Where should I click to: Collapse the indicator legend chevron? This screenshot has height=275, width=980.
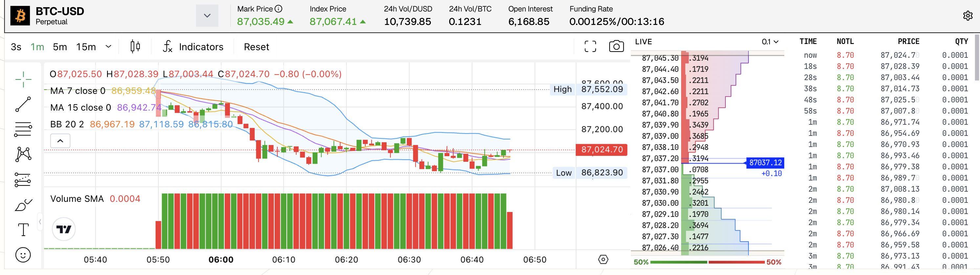coord(60,141)
